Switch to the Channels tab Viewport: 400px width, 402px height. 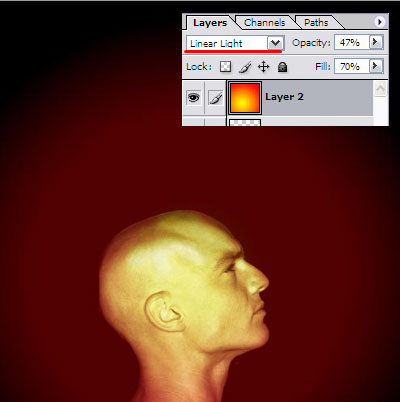(264, 23)
